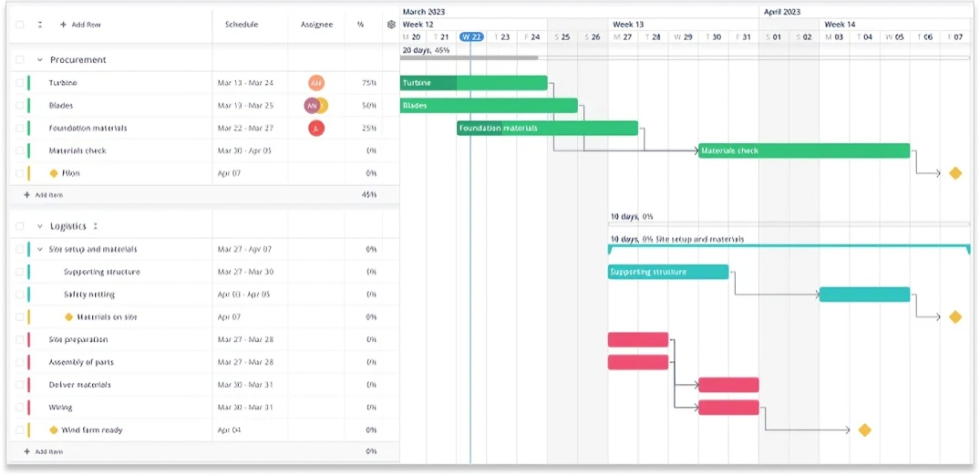Check the Foundation materials checkbox
Viewport: 980px width, 476px height.
point(20,129)
